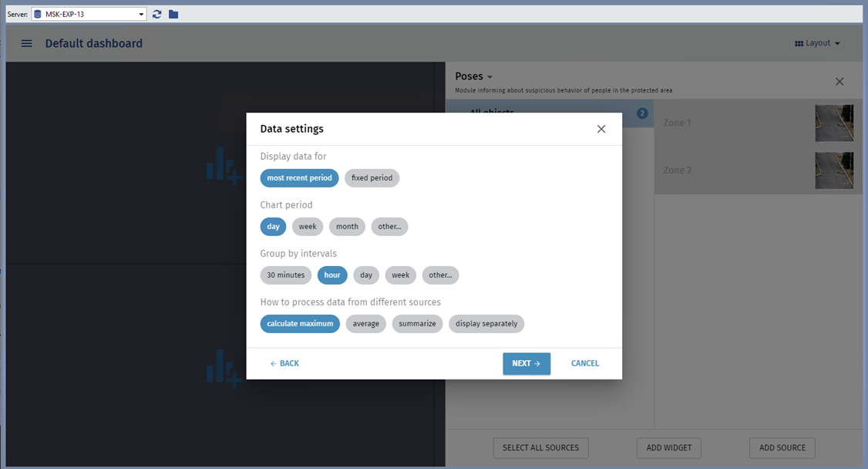Close the Poses panel with X
868x469 pixels.
839,82
